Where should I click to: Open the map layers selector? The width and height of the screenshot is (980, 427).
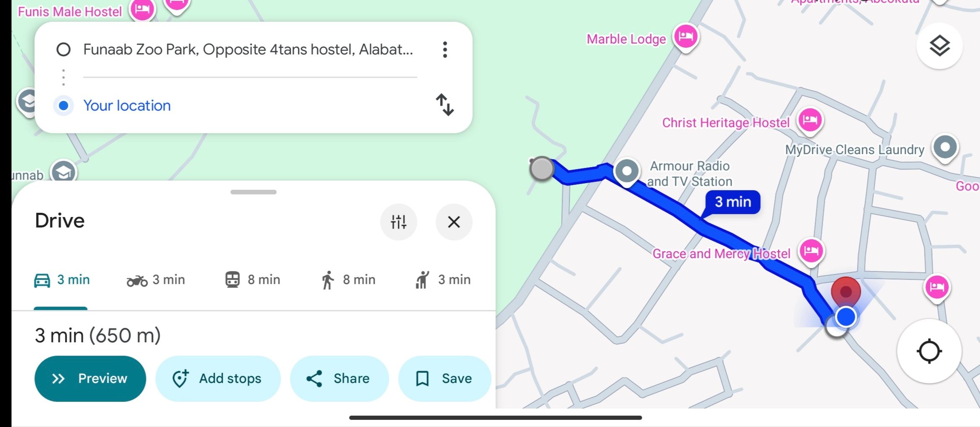(x=939, y=46)
